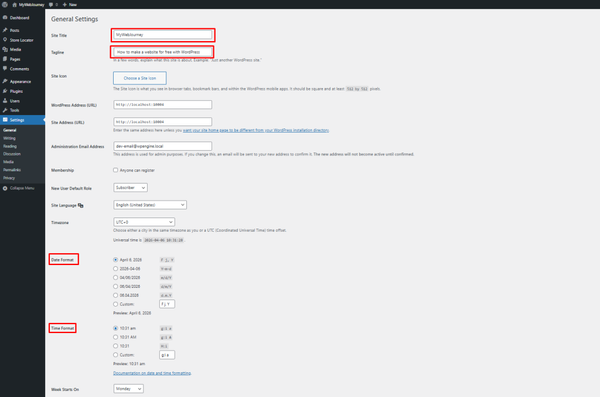
Task: Click the Comments icon in the sidebar
Action: click(5, 69)
